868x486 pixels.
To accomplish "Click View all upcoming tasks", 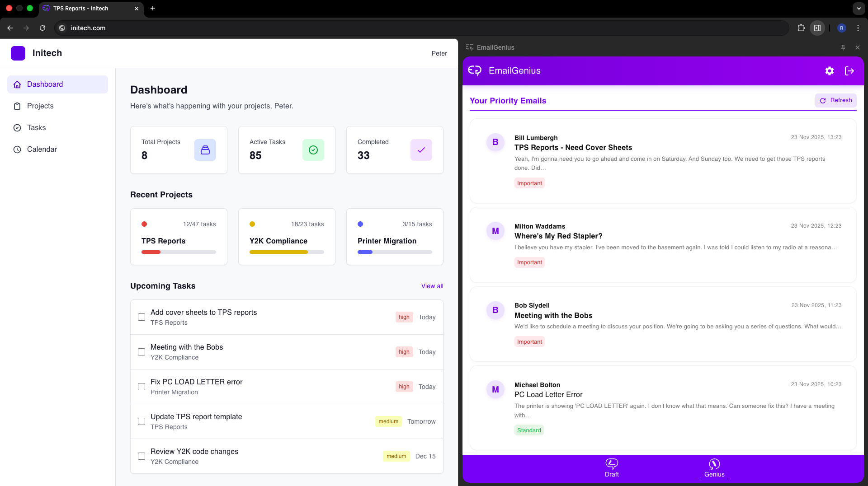I will (432, 286).
